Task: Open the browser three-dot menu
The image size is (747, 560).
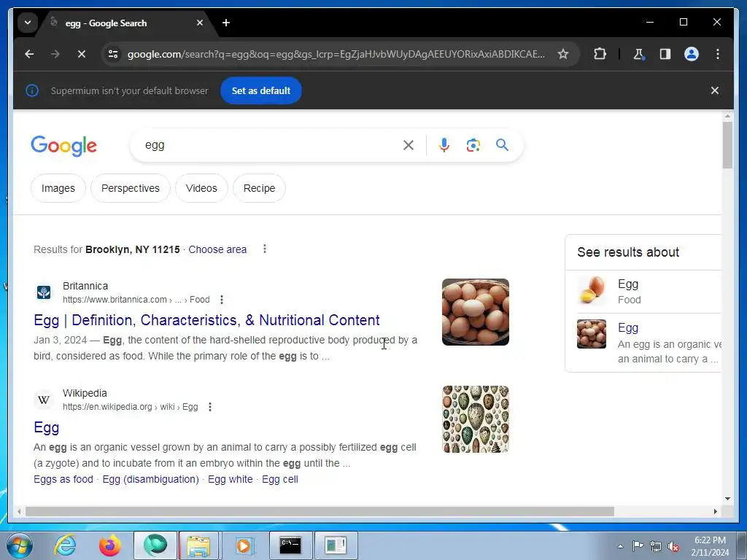Action: click(x=718, y=54)
